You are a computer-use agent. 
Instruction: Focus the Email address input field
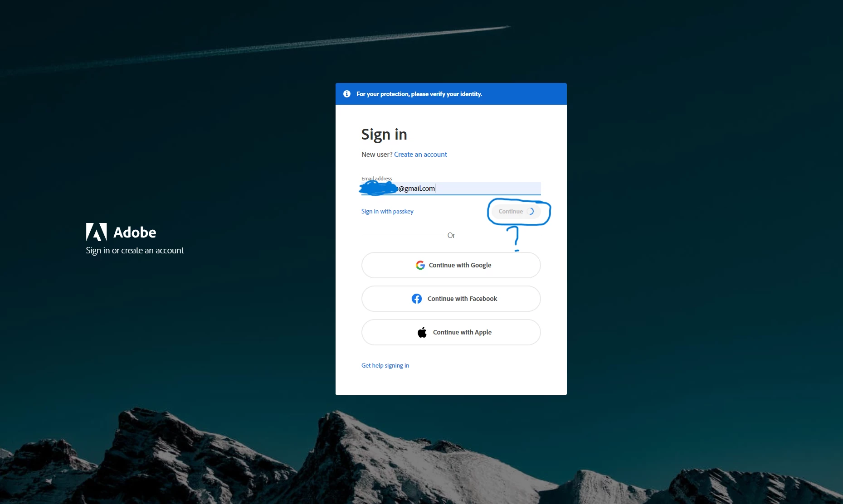click(451, 189)
